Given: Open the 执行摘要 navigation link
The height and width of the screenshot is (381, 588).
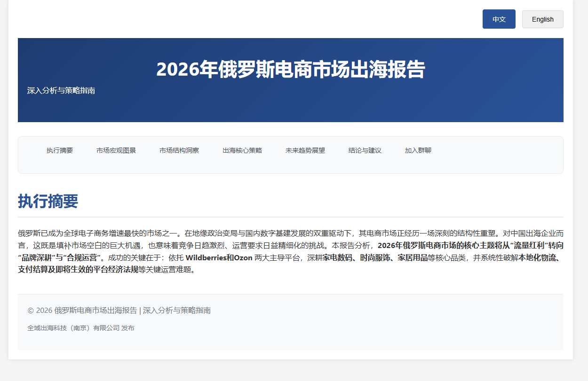Looking at the screenshot, I should click(x=59, y=150).
